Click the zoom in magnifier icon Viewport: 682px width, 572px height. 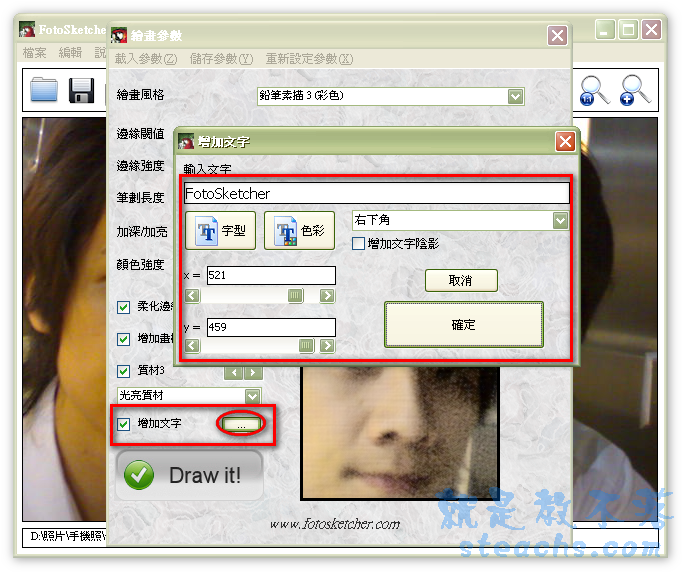click(635, 90)
